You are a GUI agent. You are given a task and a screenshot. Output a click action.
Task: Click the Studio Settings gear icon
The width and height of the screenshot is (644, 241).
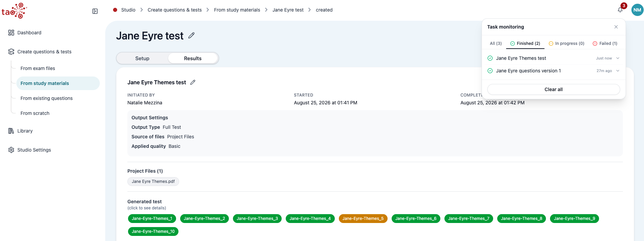(11, 150)
